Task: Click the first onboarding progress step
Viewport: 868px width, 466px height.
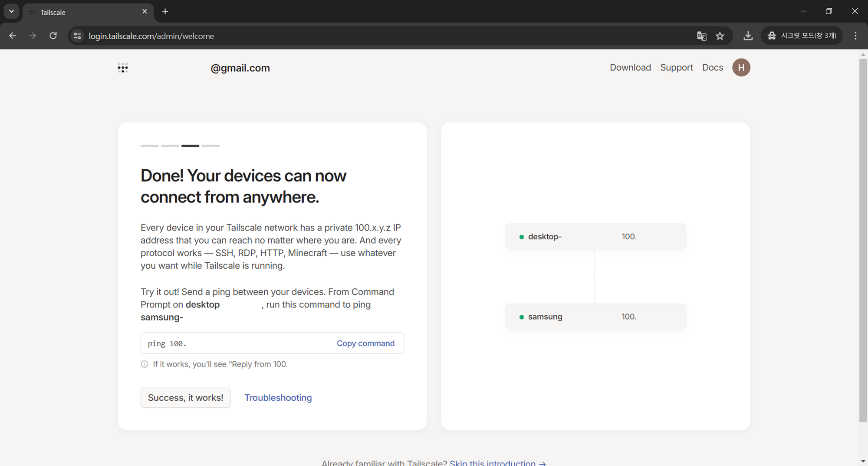Action: pyautogui.click(x=149, y=146)
